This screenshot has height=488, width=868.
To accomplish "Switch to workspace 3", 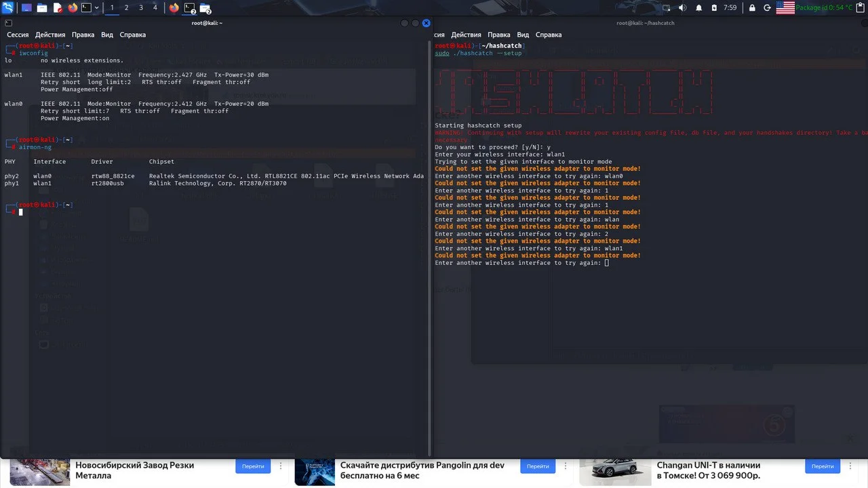I will click(140, 8).
